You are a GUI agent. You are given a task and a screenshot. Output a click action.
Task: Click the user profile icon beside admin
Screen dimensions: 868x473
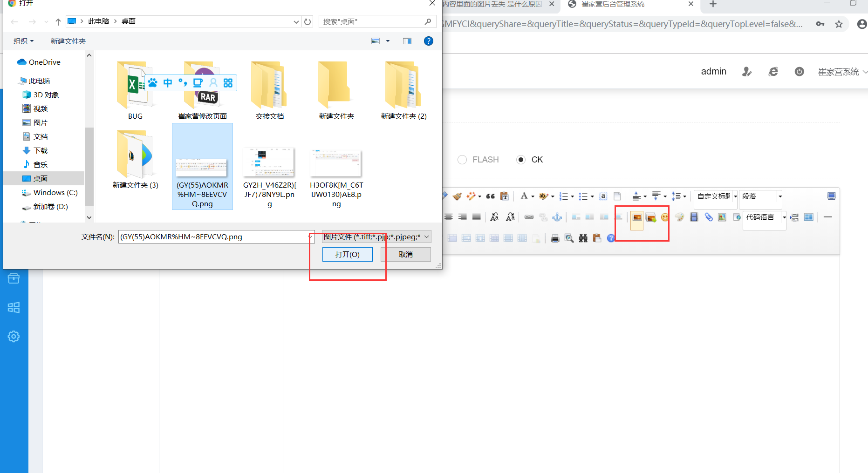(747, 72)
